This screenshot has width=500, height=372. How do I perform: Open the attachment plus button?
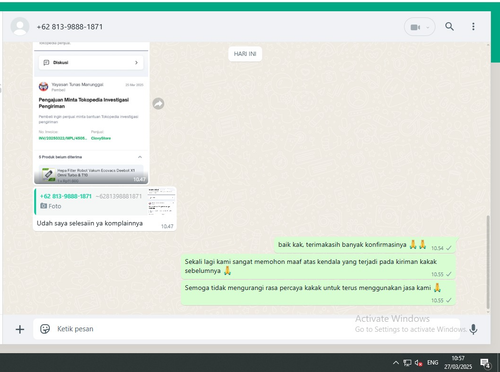20,329
